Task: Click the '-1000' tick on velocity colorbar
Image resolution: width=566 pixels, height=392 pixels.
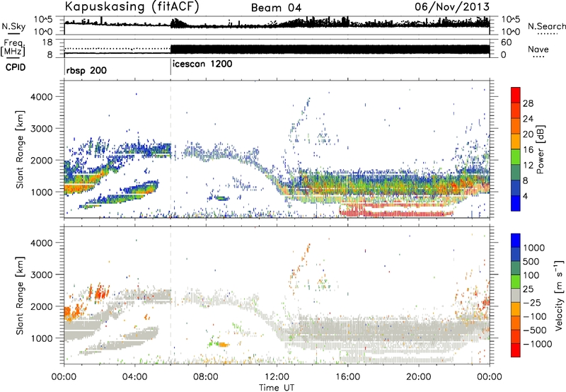Action: click(x=537, y=344)
